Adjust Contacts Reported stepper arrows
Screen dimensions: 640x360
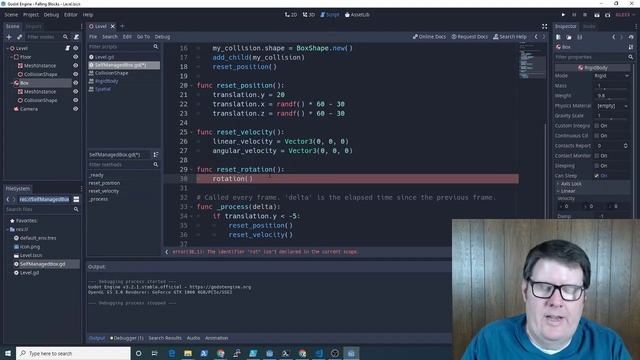626,146
